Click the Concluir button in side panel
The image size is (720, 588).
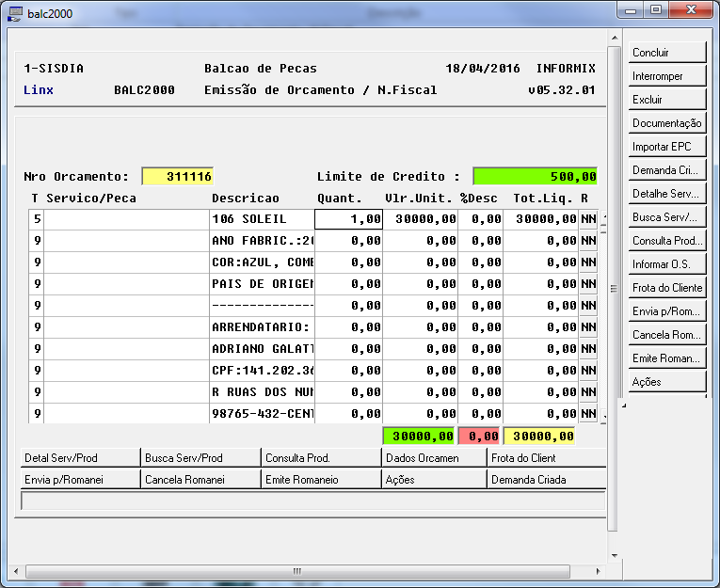coord(667,53)
